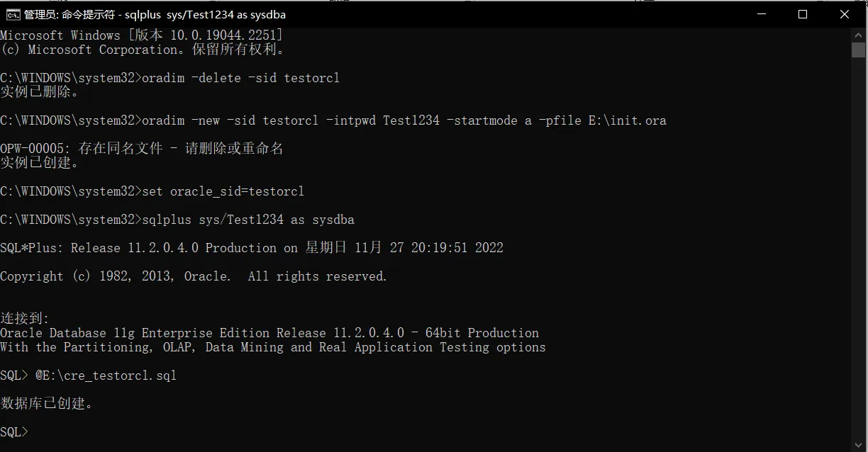Click the SQL*Plus Release 11.2.0.4.0 banner line
This screenshot has height=452, width=868.
[252, 248]
